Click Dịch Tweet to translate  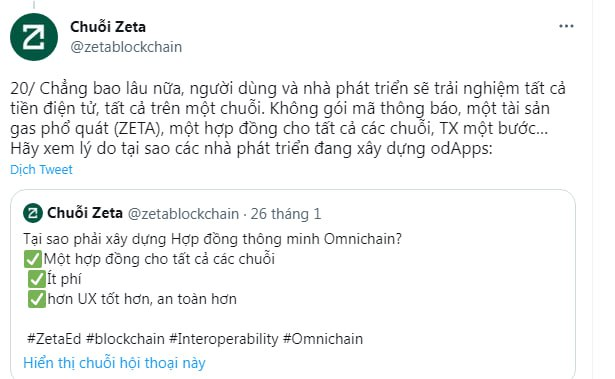point(41,169)
